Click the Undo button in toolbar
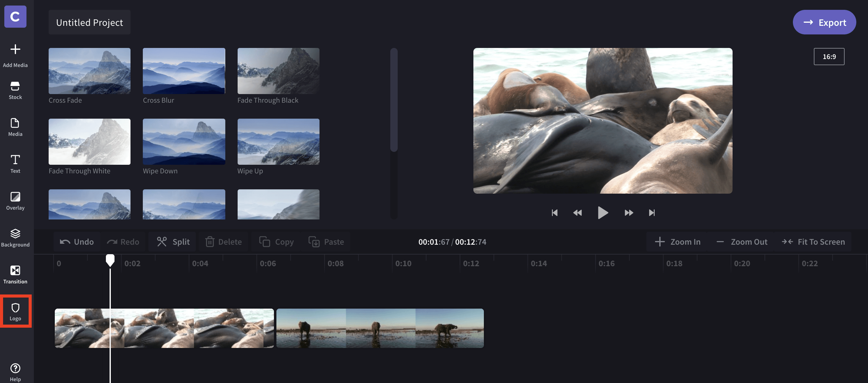The image size is (868, 383). point(77,242)
